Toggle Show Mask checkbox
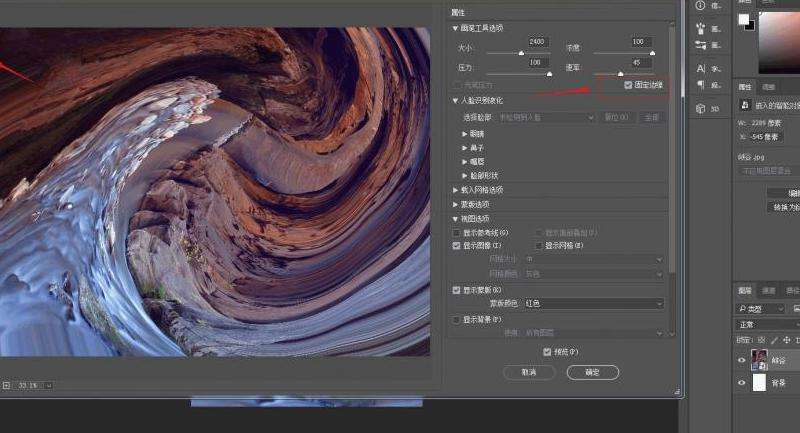 click(456, 290)
